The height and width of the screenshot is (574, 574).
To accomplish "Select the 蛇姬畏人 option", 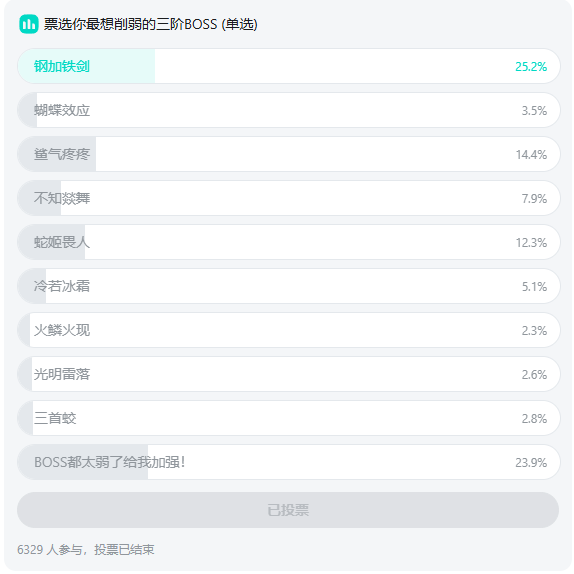I will click(288, 242).
